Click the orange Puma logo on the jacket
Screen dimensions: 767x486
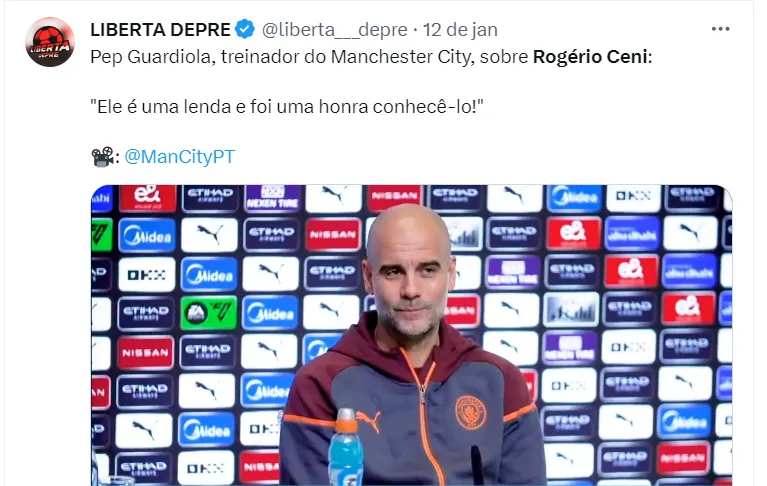click(368, 420)
